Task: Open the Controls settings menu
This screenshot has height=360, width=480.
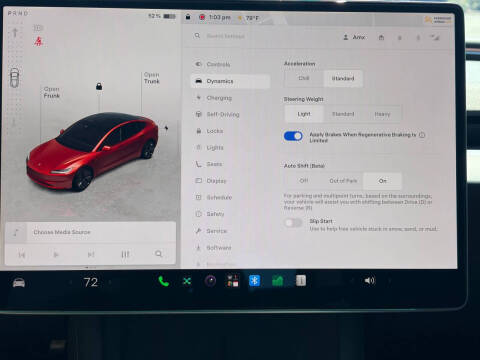Action: click(x=230, y=64)
